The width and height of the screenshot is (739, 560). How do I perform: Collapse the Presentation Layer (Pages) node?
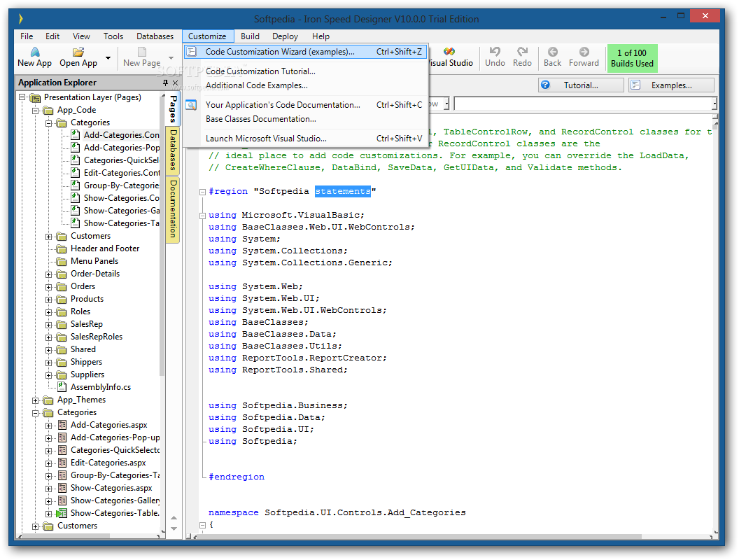22,97
